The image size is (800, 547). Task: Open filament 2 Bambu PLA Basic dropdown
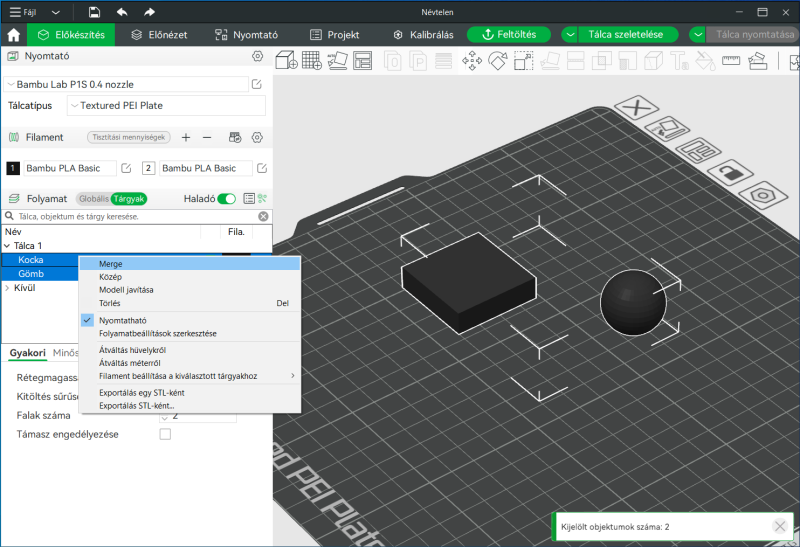click(x=205, y=168)
